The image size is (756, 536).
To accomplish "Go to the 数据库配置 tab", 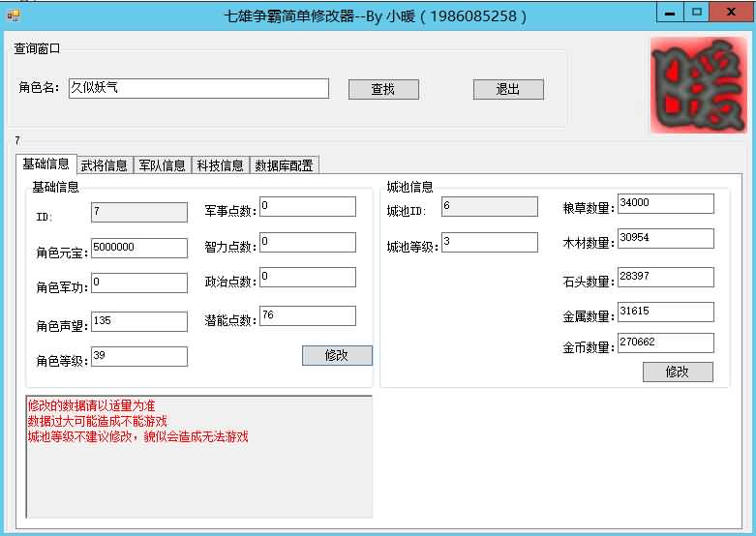I will [284, 164].
